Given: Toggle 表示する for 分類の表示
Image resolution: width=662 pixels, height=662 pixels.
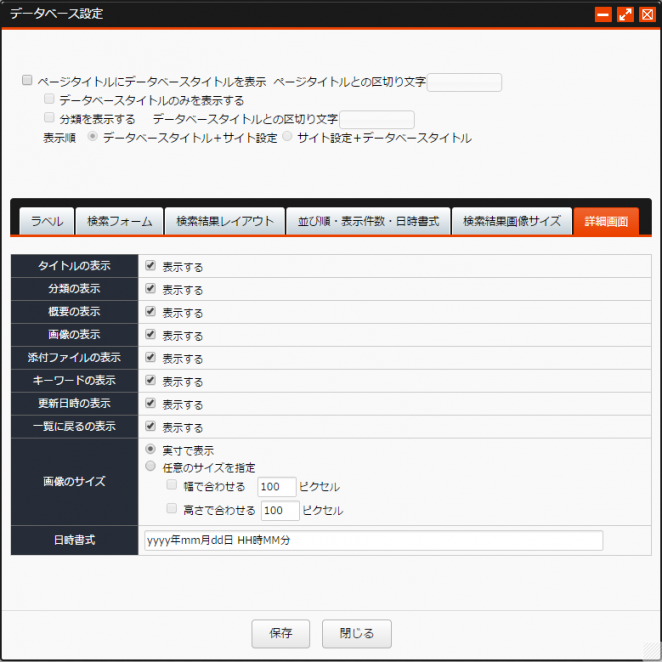Looking at the screenshot, I should [x=150, y=288].
